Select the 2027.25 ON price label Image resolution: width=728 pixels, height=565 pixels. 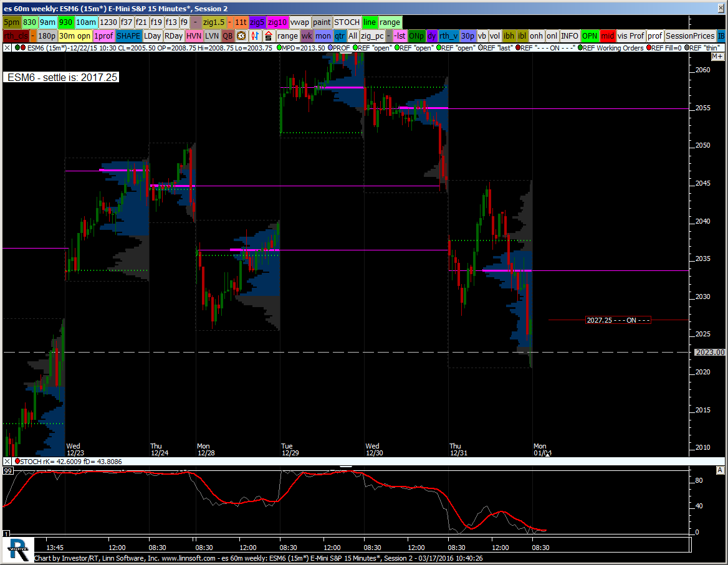(618, 320)
